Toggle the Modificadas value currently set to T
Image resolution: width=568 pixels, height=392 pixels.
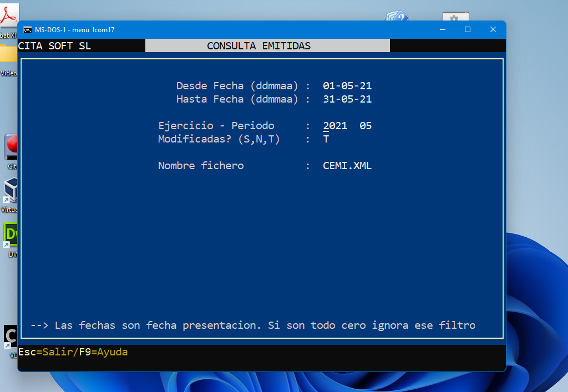coord(326,139)
